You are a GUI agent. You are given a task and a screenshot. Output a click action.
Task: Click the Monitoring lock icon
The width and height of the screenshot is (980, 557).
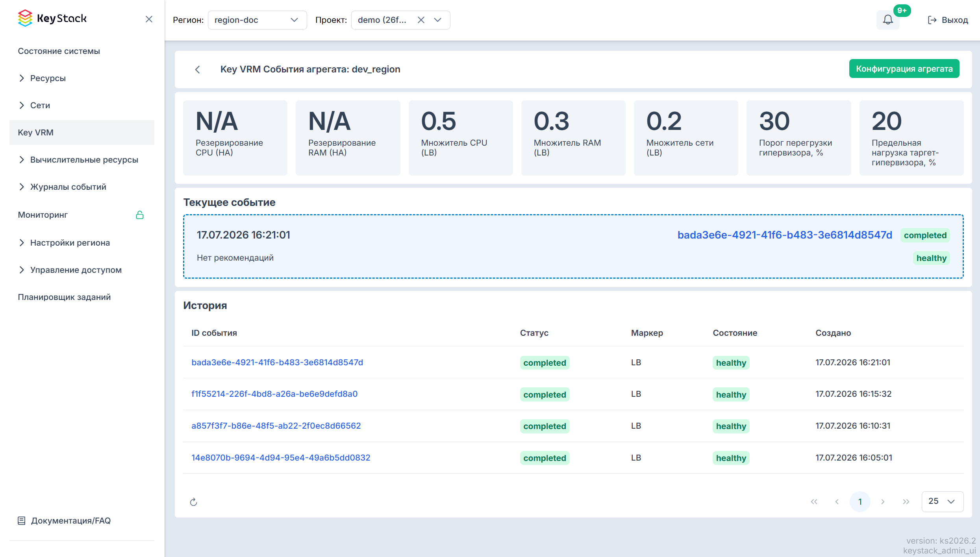tap(140, 215)
